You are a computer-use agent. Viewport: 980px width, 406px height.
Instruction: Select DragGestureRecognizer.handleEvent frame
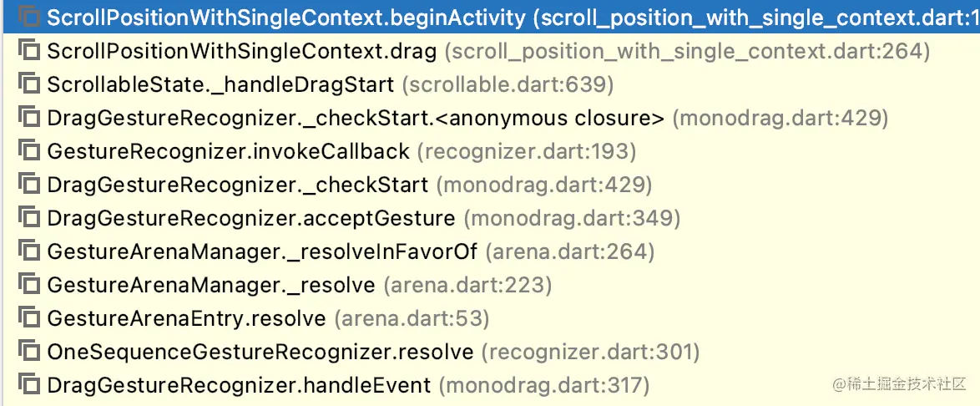click(x=240, y=385)
